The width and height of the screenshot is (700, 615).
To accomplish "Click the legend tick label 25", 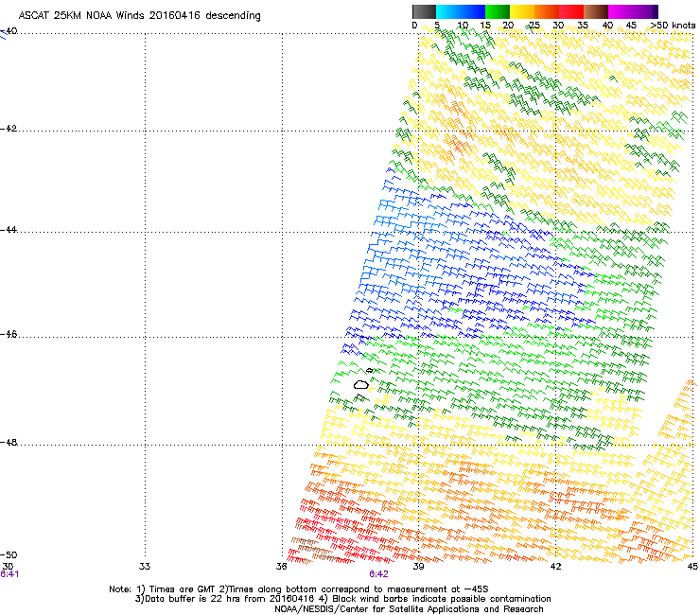I will (534, 26).
